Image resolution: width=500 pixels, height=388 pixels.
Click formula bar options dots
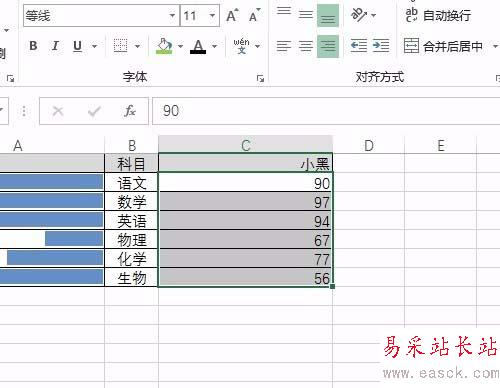point(24,111)
